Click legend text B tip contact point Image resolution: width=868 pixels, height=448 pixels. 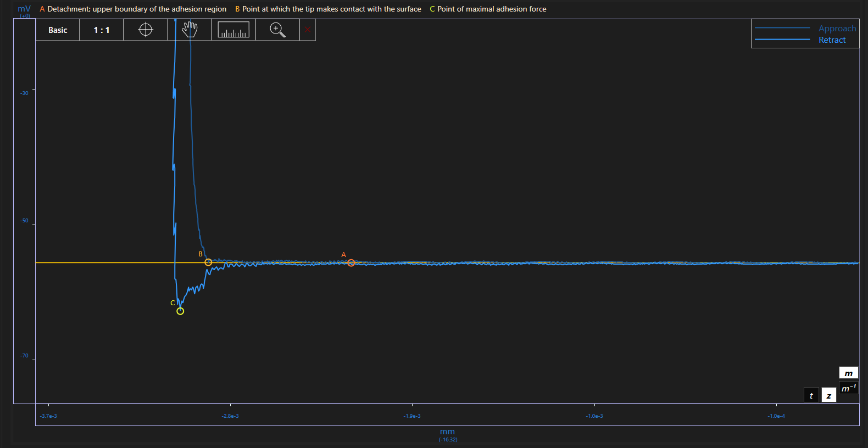coord(328,9)
